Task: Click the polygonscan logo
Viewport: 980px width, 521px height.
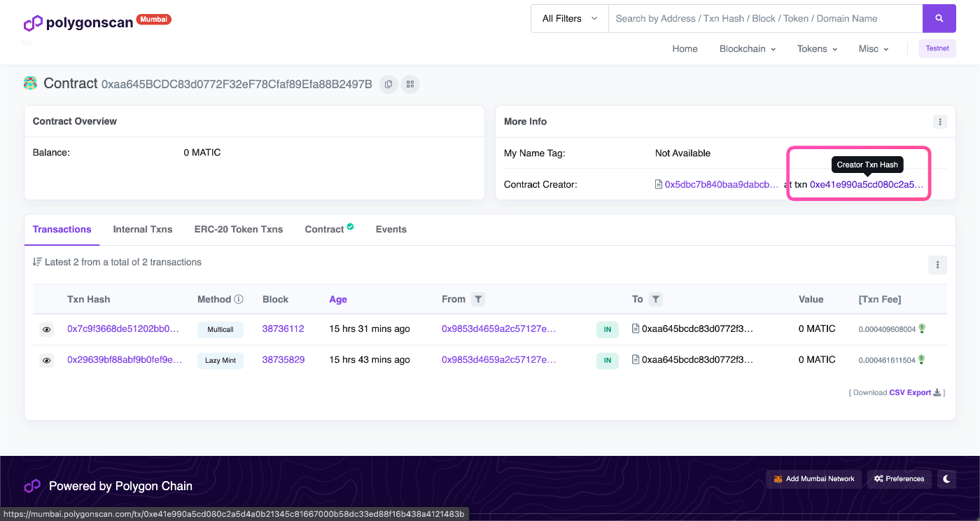Action: click(x=78, y=23)
